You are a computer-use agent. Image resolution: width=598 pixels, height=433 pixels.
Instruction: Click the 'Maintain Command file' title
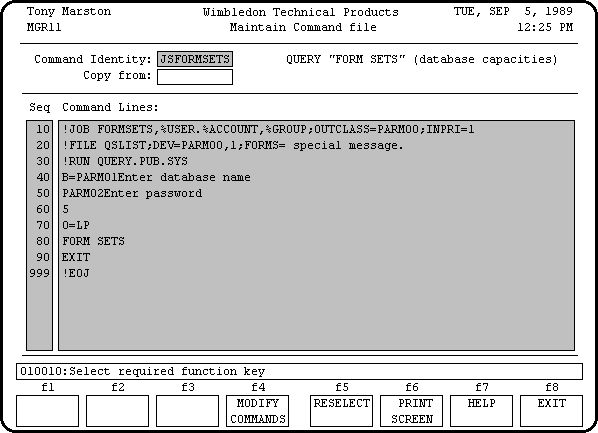click(x=303, y=27)
